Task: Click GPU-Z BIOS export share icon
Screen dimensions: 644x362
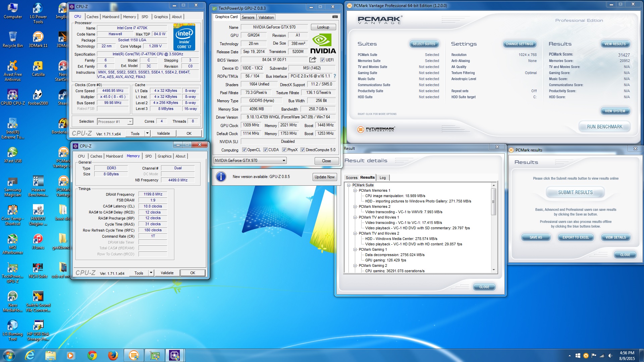Action: [x=313, y=60]
